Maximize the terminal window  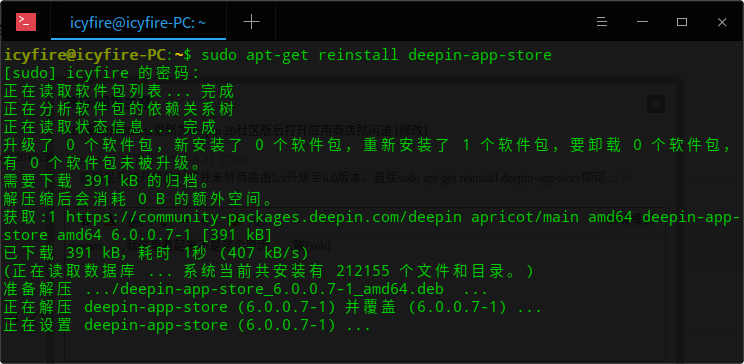point(682,22)
